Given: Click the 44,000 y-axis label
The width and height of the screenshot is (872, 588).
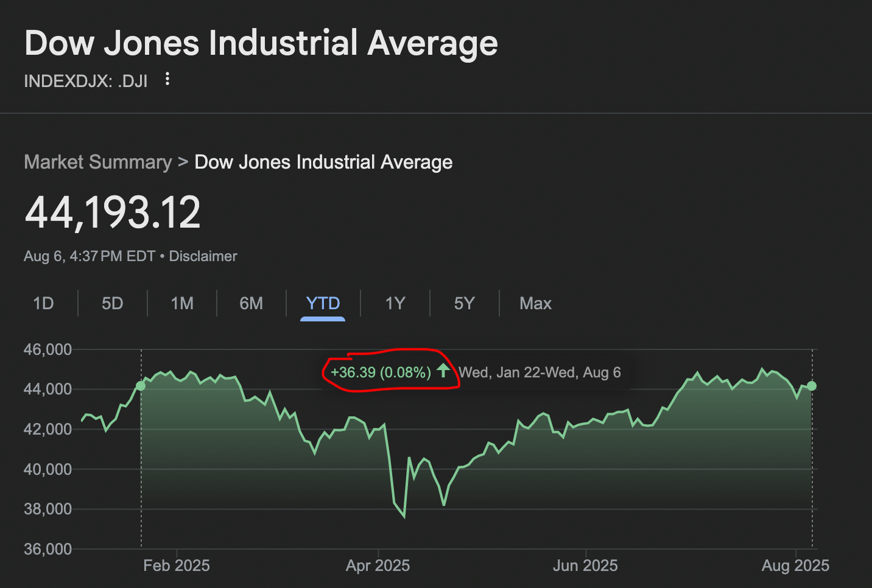Looking at the screenshot, I should 47,389.
